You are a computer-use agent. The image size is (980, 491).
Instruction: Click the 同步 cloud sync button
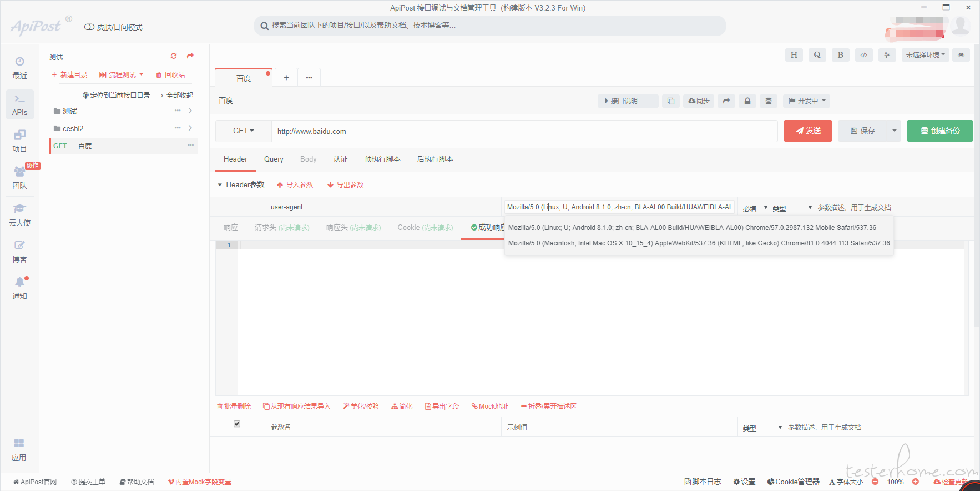coord(699,101)
